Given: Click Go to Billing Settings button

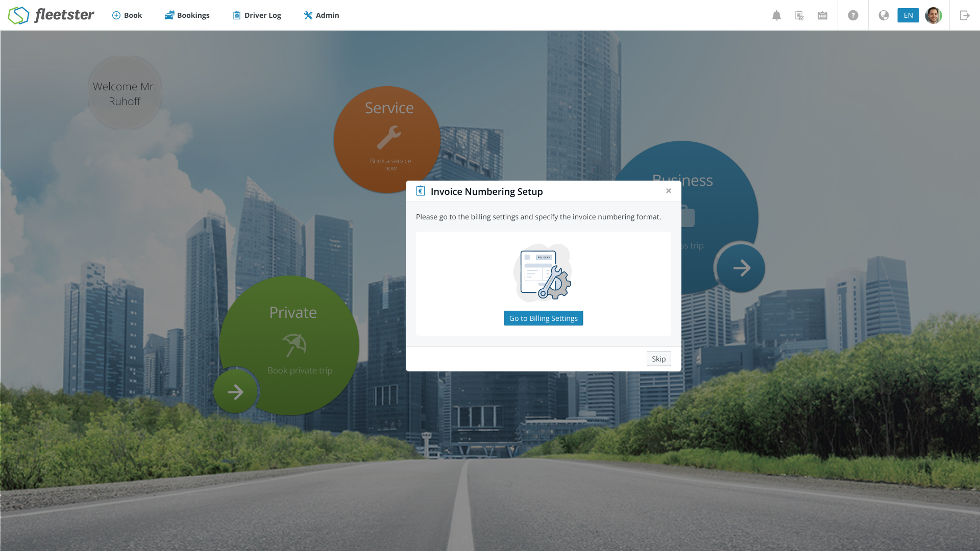Looking at the screenshot, I should (x=544, y=318).
